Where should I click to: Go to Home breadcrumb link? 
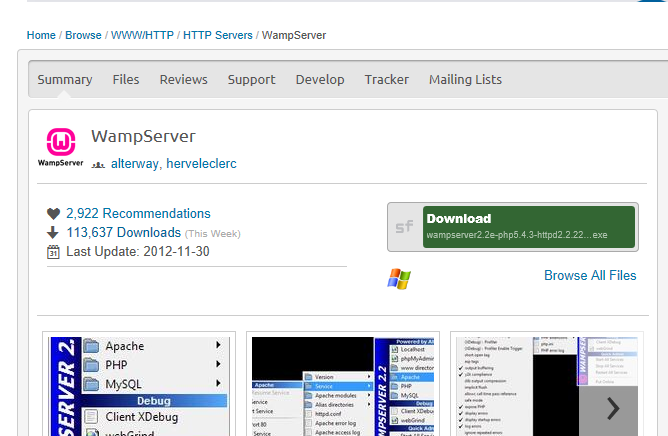41,35
